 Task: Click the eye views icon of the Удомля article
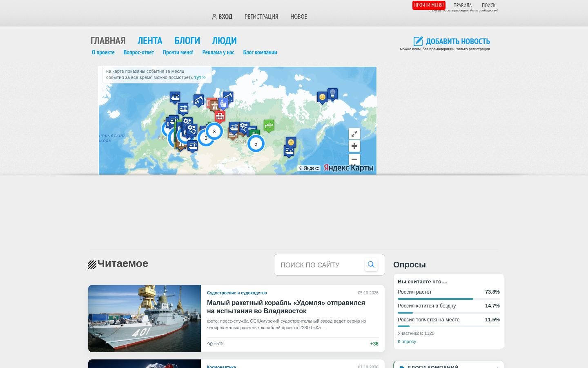[210, 344]
